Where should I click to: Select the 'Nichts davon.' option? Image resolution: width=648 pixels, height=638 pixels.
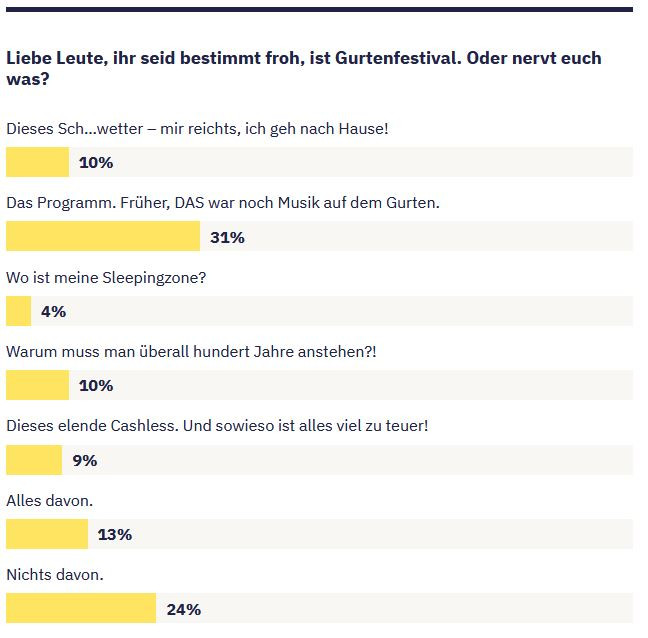coord(55,575)
